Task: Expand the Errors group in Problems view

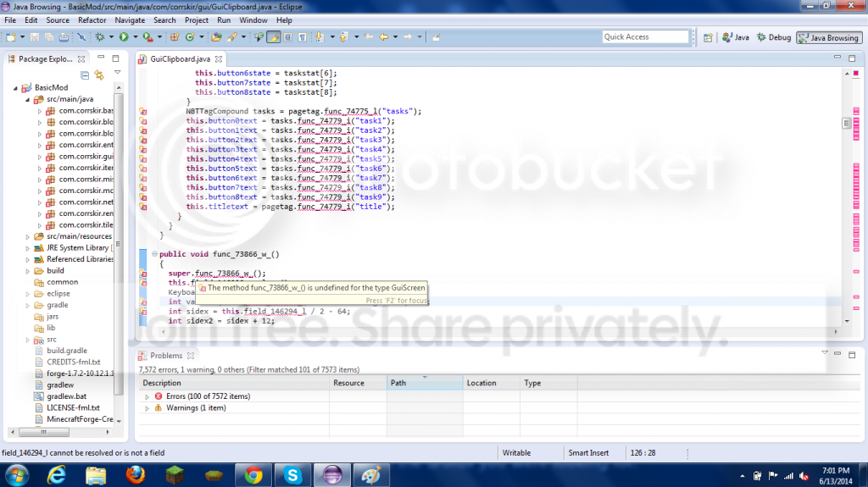Action: [x=147, y=396]
